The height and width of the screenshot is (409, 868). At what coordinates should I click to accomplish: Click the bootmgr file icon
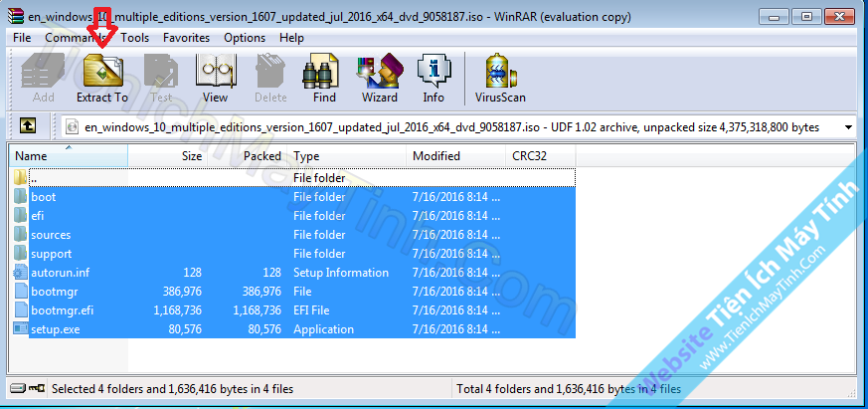pyautogui.click(x=21, y=291)
